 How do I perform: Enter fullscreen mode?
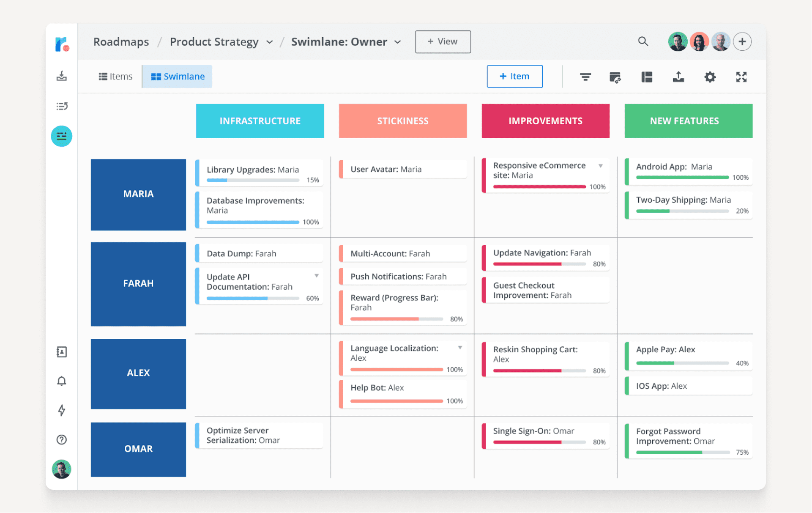tap(741, 77)
